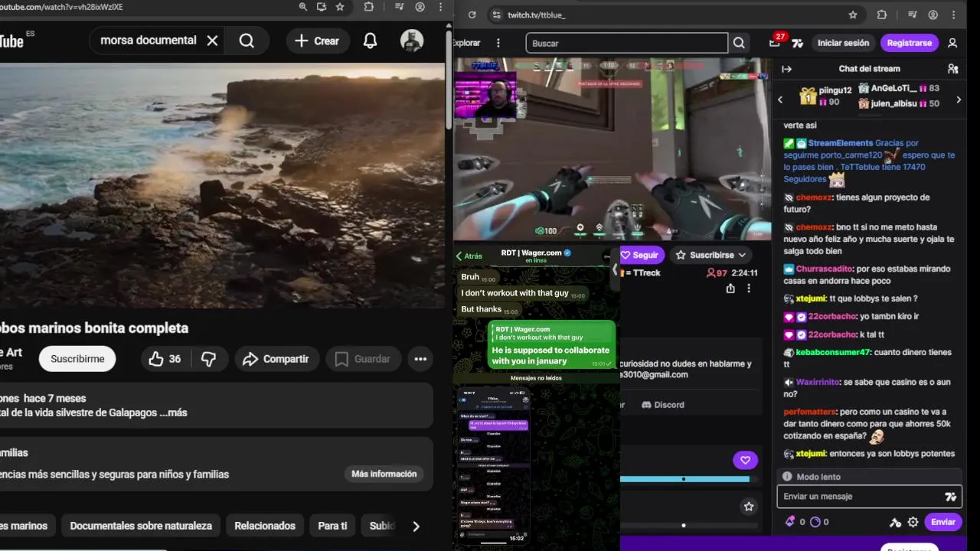The image size is (980, 551).
Task: Click Registrarse on Twitch top bar
Action: pos(910,43)
